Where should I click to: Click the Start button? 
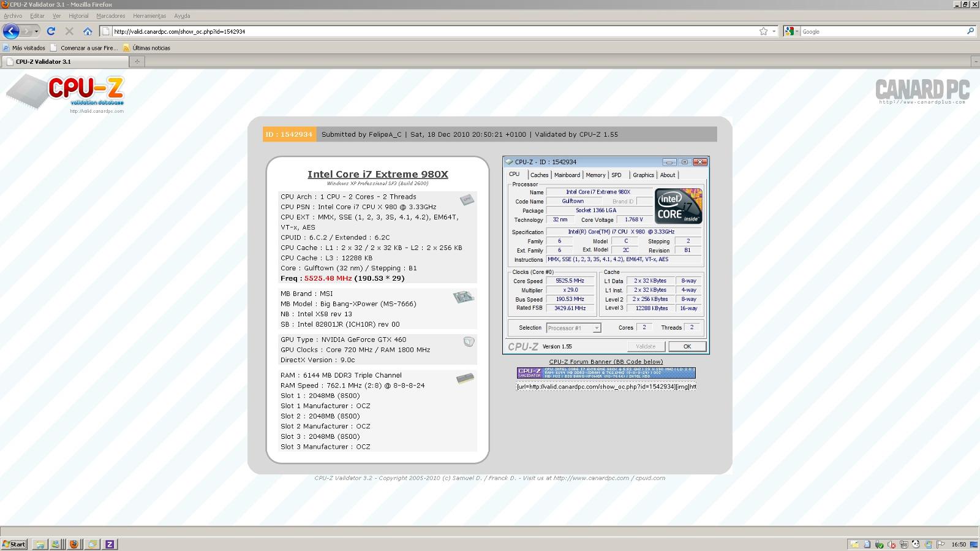pos(14,544)
